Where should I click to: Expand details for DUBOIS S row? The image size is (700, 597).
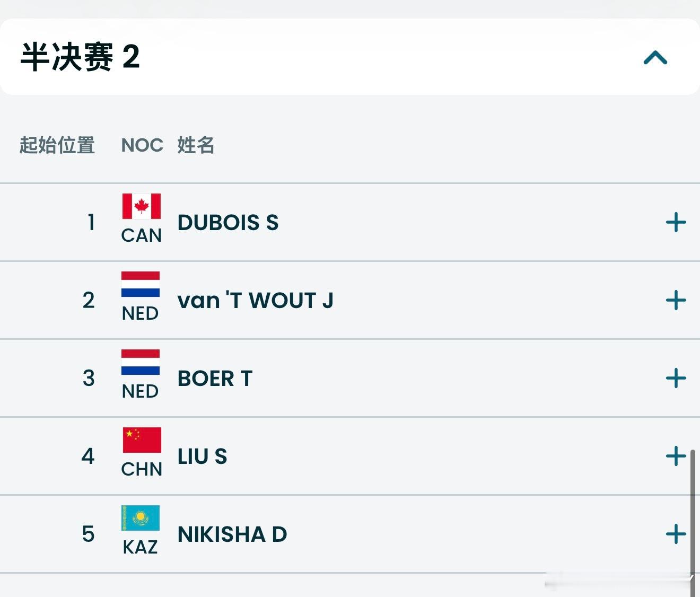coord(676,222)
